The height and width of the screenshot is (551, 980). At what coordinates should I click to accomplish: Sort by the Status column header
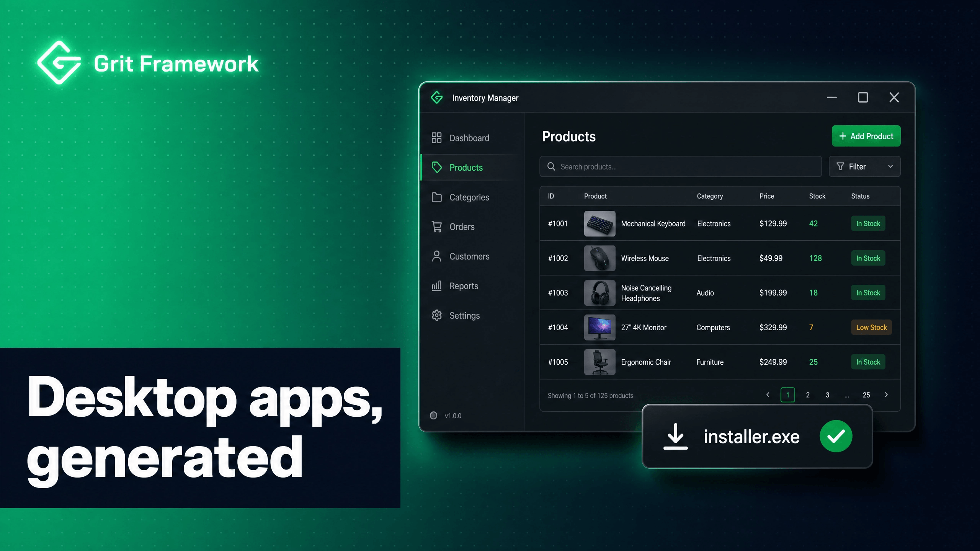click(x=860, y=196)
